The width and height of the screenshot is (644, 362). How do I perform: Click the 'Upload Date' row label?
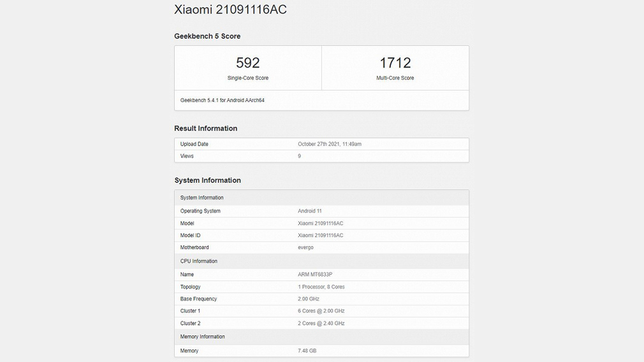click(194, 144)
